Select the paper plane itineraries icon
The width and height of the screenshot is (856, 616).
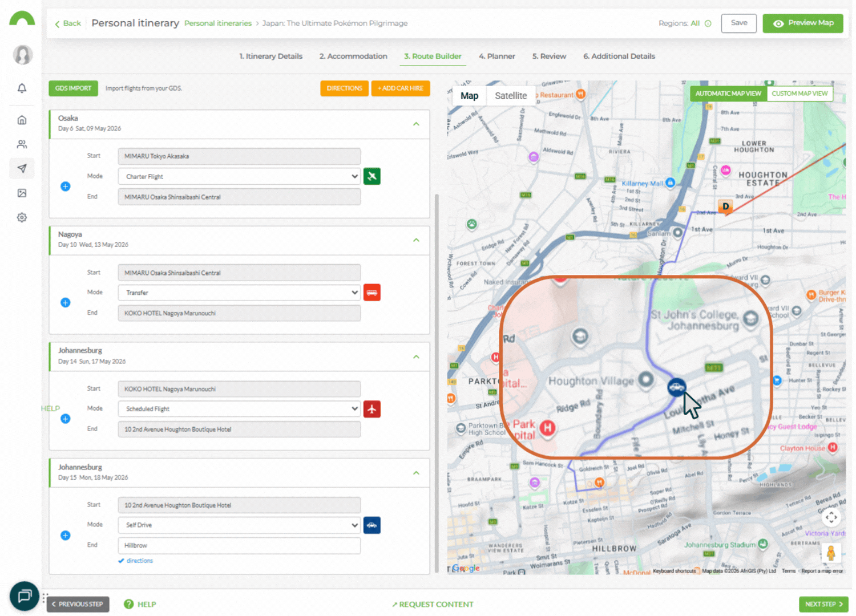point(22,168)
